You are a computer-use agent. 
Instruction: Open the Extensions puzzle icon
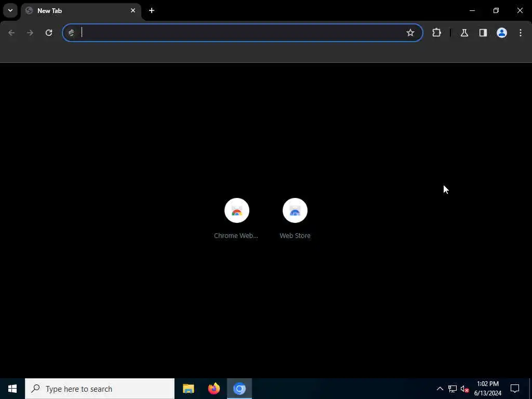(x=436, y=33)
